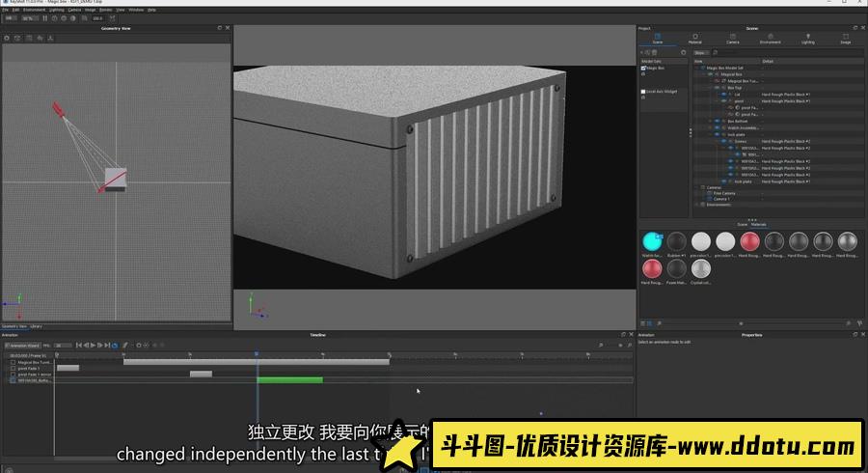Delete model set with trash icon
Screen dimensions: 868x473
654,53
